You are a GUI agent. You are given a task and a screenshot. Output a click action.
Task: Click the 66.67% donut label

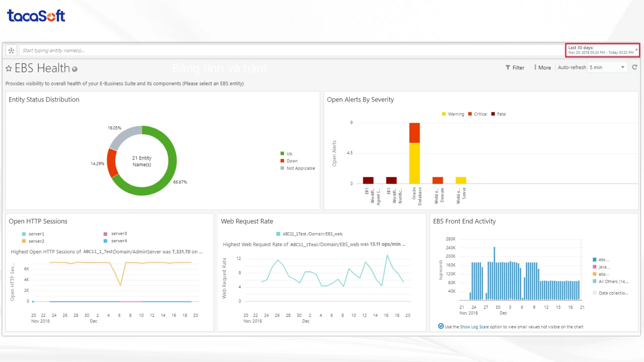pos(180,182)
